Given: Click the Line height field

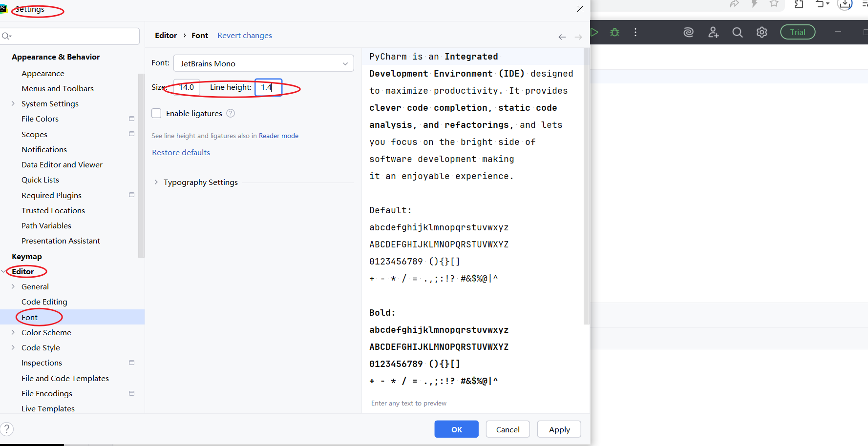Looking at the screenshot, I should pos(269,87).
